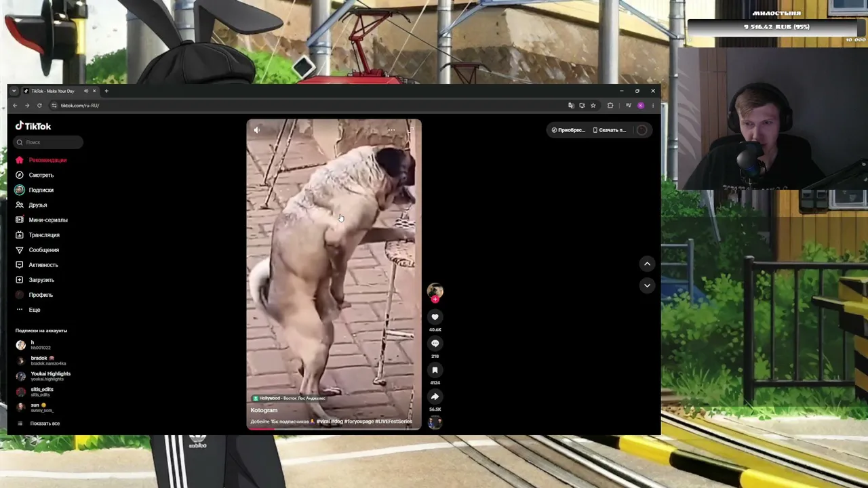Click the #dog hashtag

337,422
